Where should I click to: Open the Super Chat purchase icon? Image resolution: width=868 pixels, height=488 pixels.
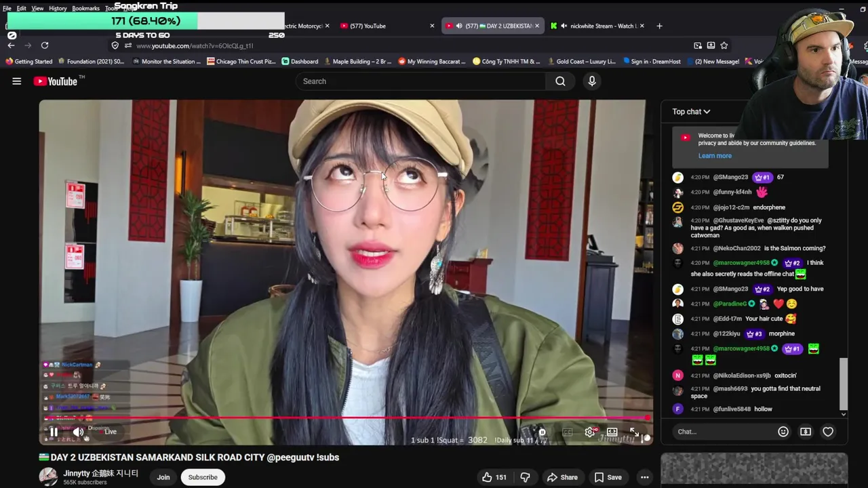[x=806, y=432]
